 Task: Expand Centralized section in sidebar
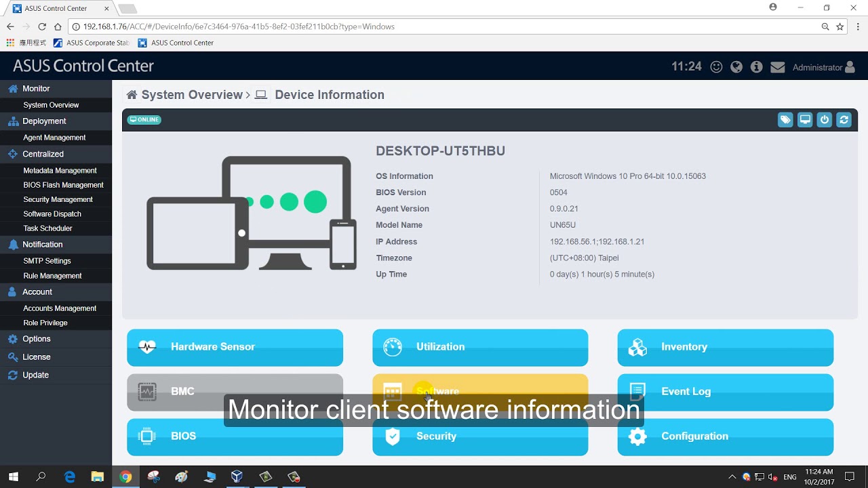click(56, 154)
